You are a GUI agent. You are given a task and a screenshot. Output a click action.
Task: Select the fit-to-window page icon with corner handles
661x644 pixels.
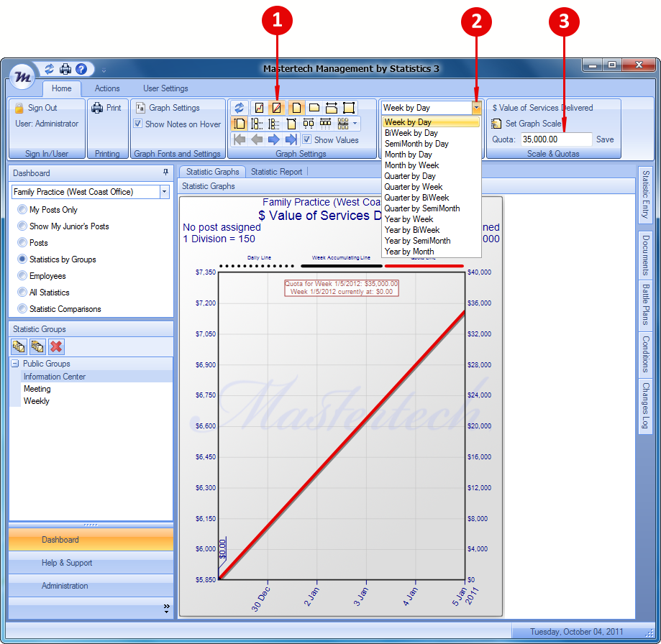(x=349, y=107)
